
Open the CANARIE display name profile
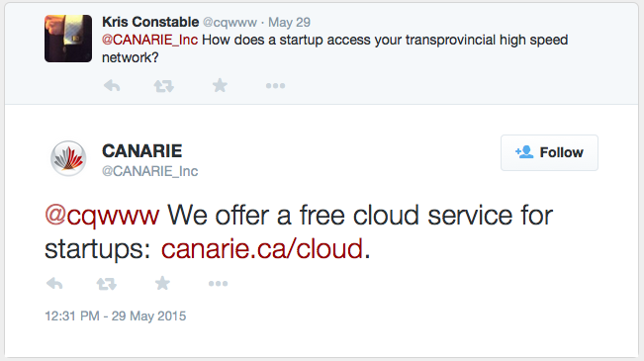tap(142, 151)
